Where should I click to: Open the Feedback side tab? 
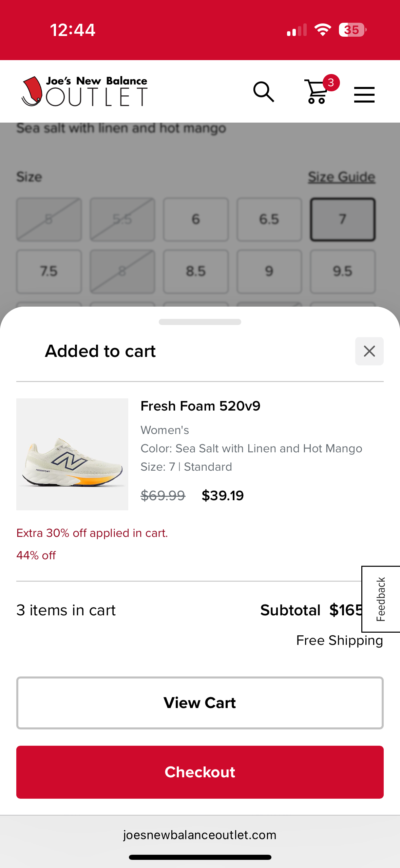381,599
